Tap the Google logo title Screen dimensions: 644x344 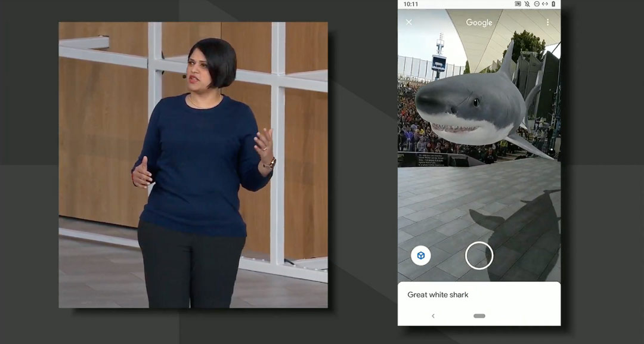(x=479, y=23)
